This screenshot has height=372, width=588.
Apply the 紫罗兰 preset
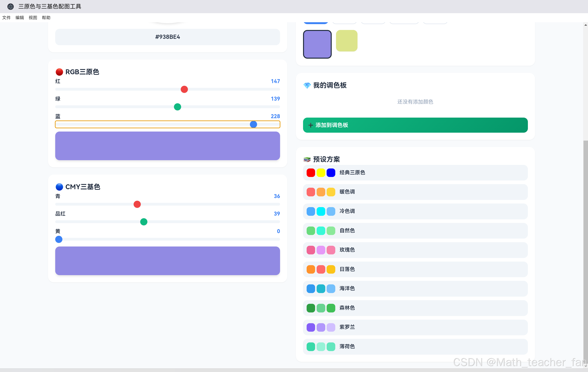(415, 327)
